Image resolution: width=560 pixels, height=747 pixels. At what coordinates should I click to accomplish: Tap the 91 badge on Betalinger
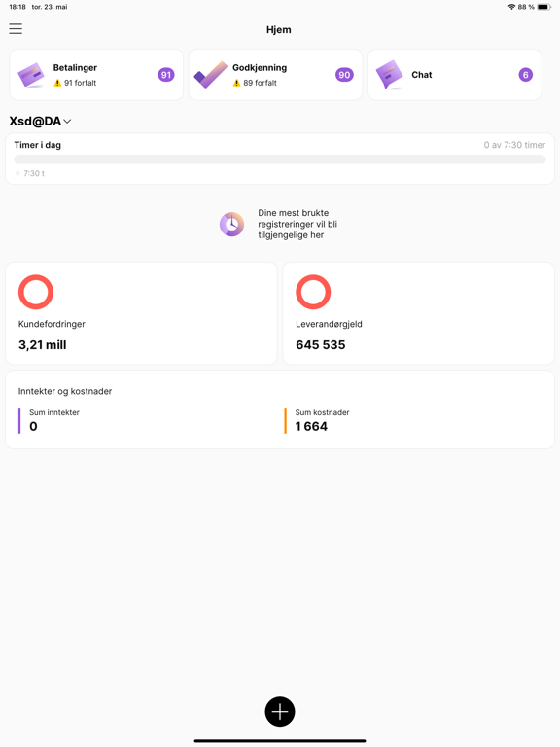(x=166, y=75)
